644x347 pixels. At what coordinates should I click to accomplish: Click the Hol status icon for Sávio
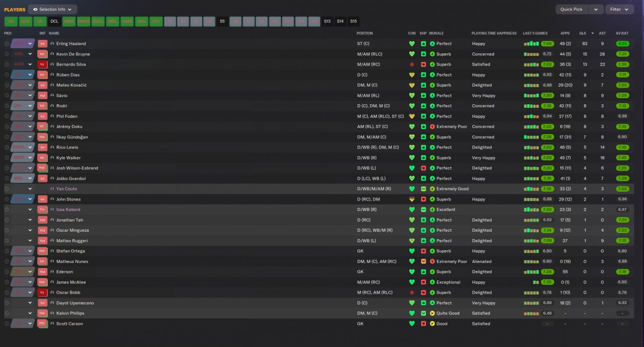[x=42, y=96]
